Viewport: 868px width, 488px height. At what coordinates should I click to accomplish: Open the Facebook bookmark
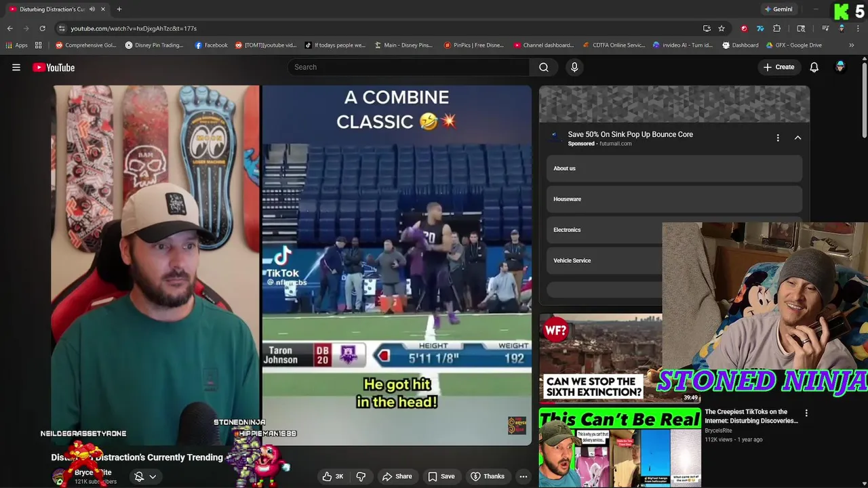[x=211, y=45]
